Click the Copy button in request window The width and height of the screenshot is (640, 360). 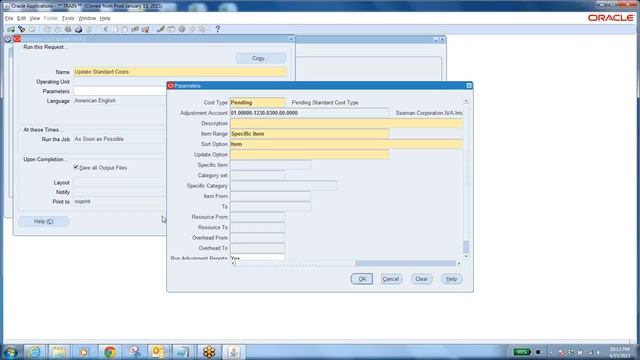260,58
